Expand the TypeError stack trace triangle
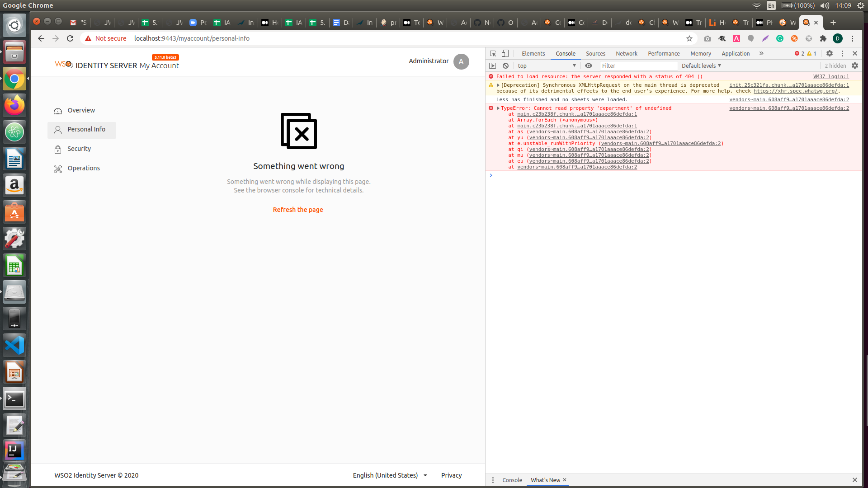The image size is (868, 488). 498,108
